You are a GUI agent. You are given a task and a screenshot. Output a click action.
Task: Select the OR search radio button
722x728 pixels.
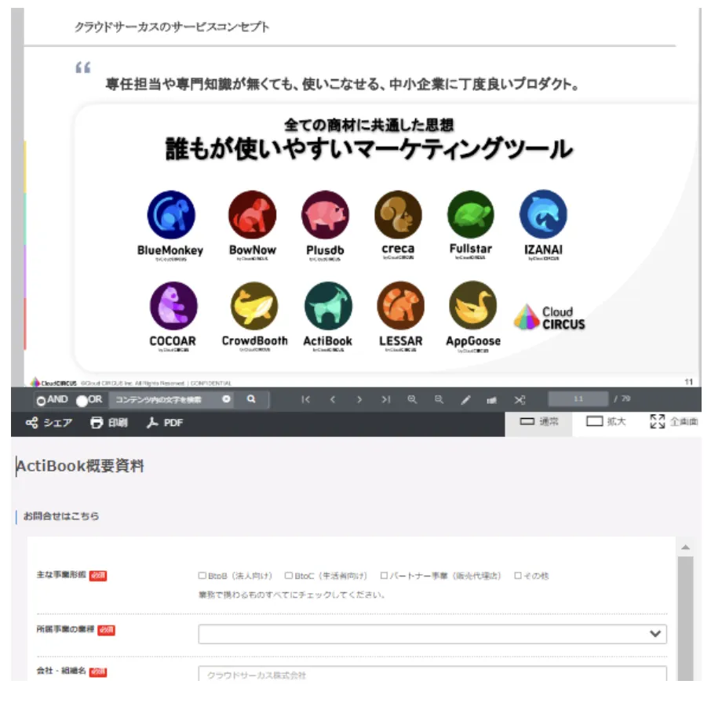coord(82,401)
